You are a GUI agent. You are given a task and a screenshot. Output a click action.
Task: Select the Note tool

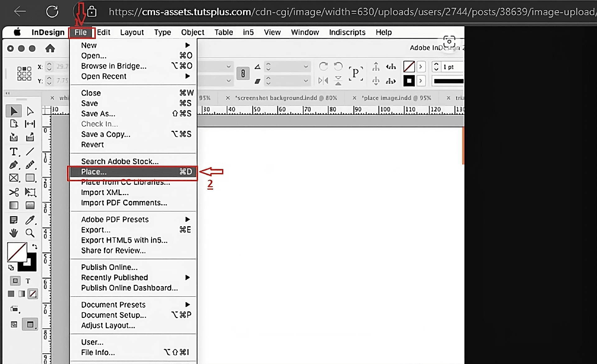tap(14, 220)
